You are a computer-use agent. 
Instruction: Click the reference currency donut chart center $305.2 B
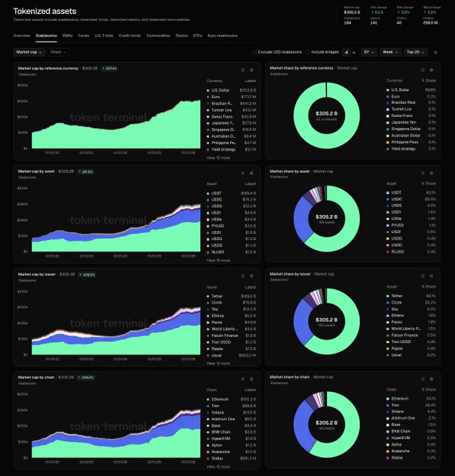coord(326,113)
